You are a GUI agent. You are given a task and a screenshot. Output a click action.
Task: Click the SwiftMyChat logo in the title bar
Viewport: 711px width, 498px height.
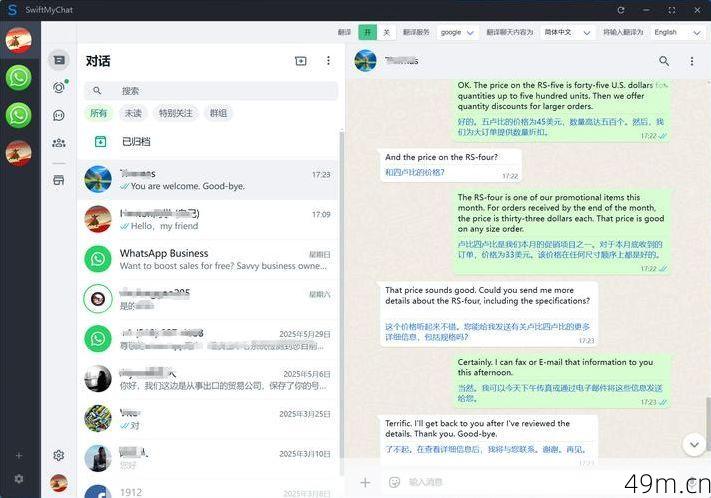pos(13,10)
